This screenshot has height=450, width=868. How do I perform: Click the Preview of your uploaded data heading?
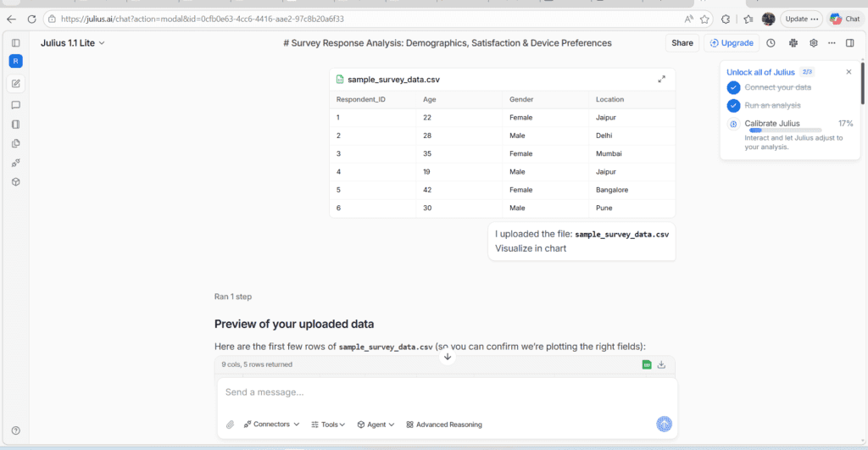(294, 324)
